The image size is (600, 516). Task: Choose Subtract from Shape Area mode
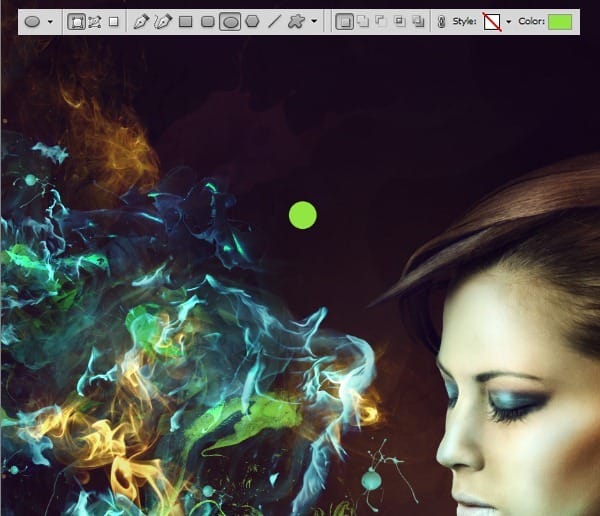click(380, 21)
